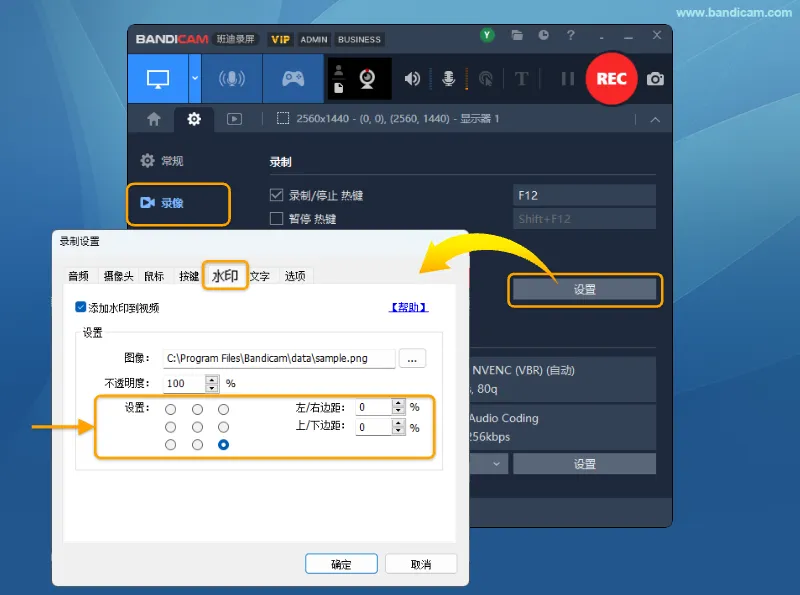Select screen recording mode monitor icon
This screenshot has width=800, height=595.
(x=158, y=79)
